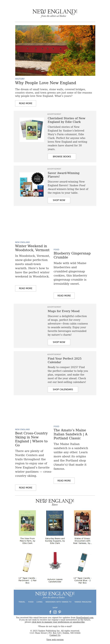Open the Yankee Food Awards product image
This screenshot has width=110, height=644.
(32, 184)
